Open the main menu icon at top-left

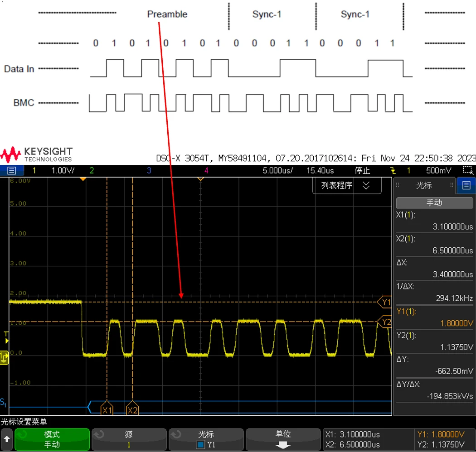coord(11,171)
